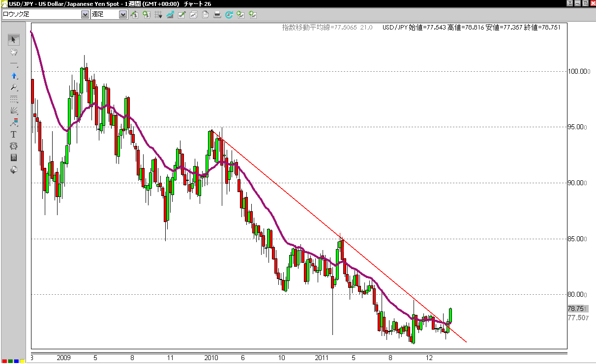Choose the horizontal line drawing tool
596x364 pixels.
pos(14,64)
